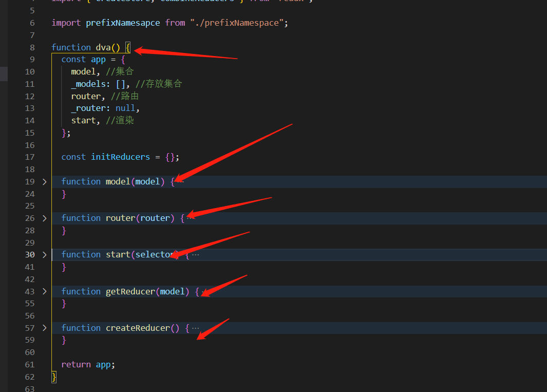Click the closing brace on line 24
The width and height of the screenshot is (547, 392).
(x=64, y=194)
